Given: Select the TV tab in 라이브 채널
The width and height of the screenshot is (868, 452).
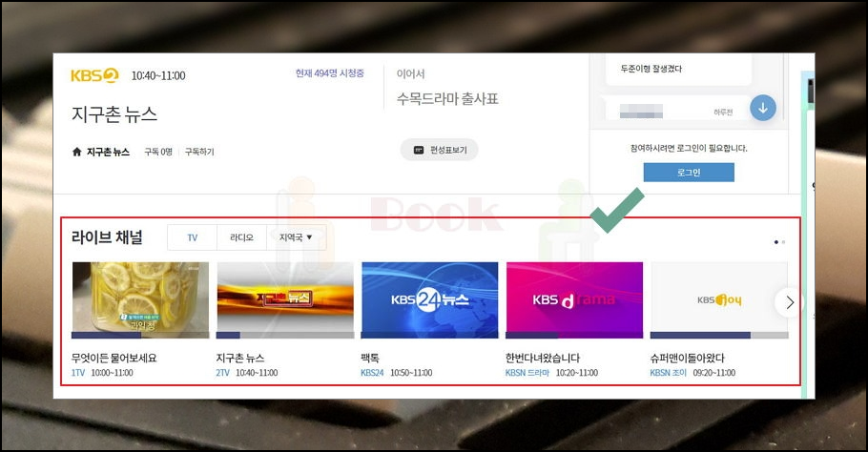Looking at the screenshot, I should 192,237.
